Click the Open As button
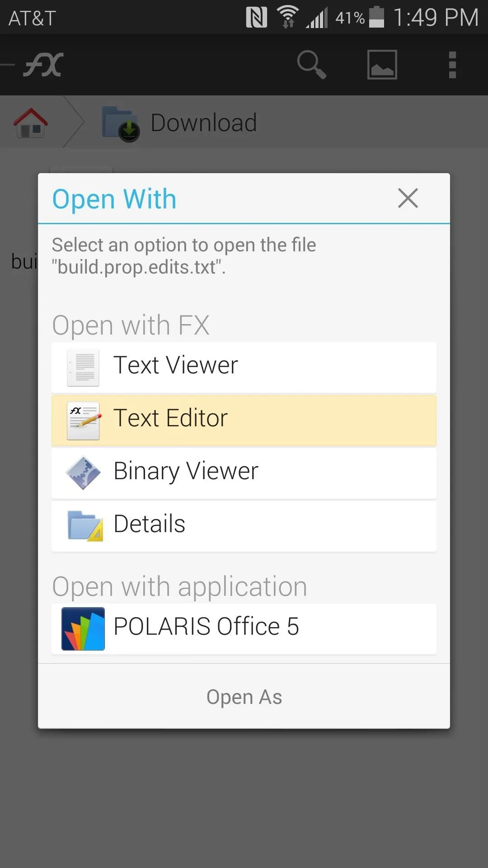This screenshot has width=488, height=868. coord(244,696)
